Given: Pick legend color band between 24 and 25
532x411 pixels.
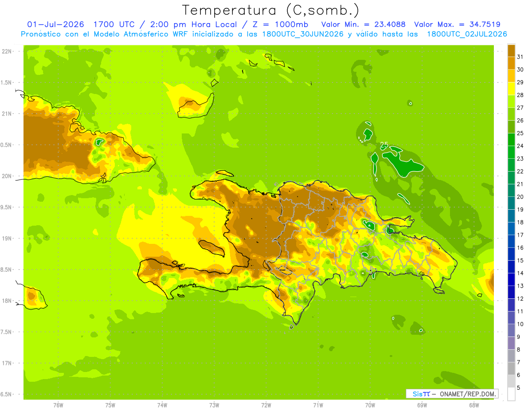Looking at the screenshot, I should (511, 139).
